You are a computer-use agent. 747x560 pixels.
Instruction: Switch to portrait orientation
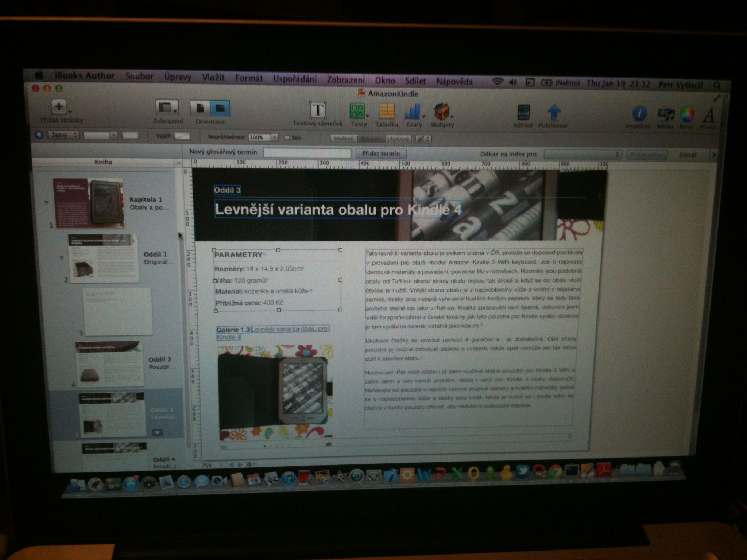pos(200,108)
